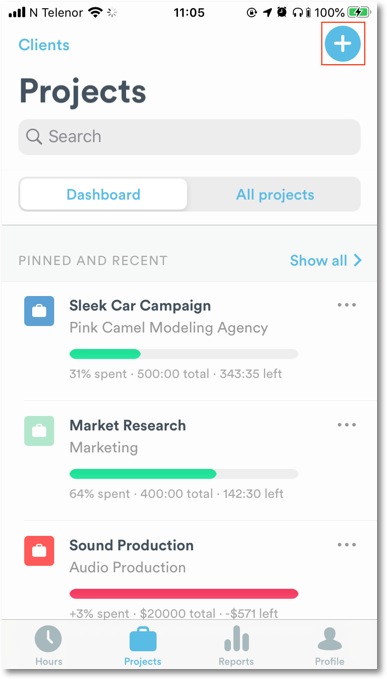Open the Hours tab clock icon
The width and height of the screenshot is (387, 679).
tap(48, 640)
